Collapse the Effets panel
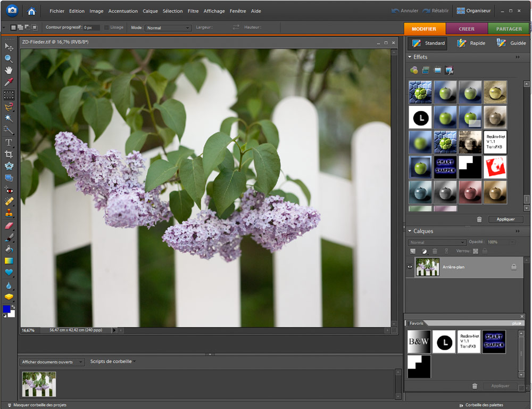This screenshot has width=532, height=409. coord(410,57)
